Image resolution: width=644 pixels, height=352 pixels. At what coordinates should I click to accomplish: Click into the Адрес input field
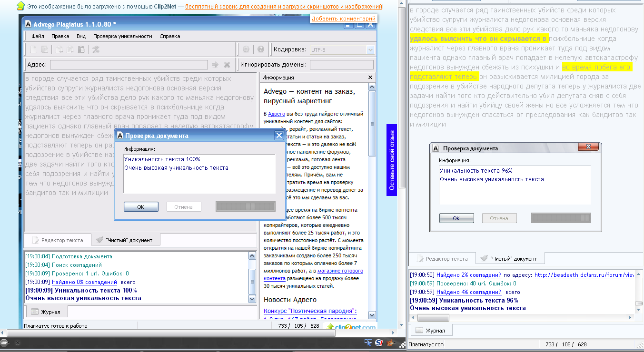[x=129, y=65]
